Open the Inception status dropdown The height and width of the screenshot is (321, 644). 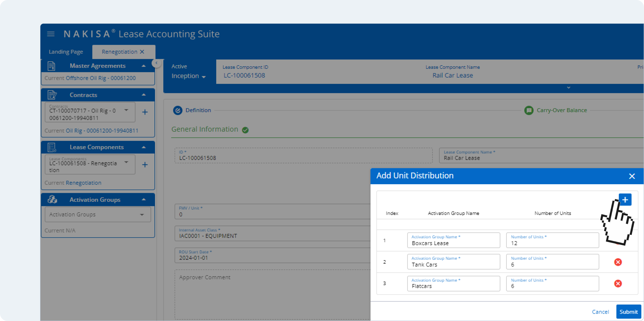click(188, 76)
